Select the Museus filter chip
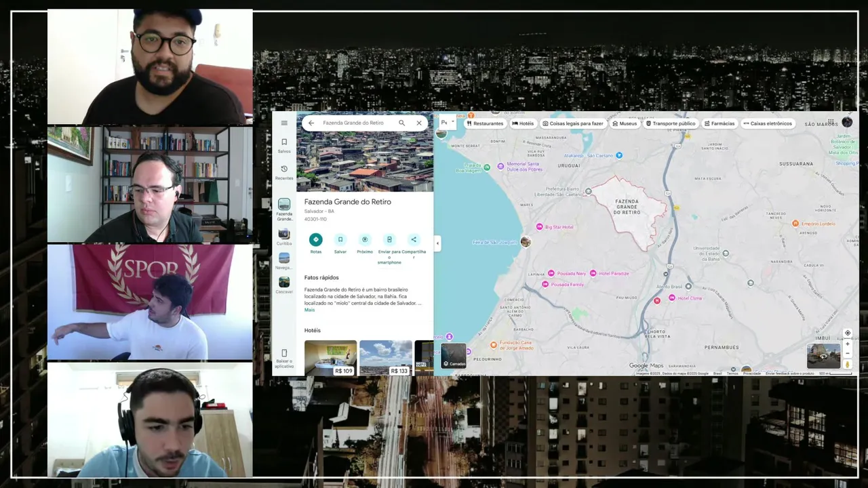The height and width of the screenshot is (488, 868). click(625, 123)
